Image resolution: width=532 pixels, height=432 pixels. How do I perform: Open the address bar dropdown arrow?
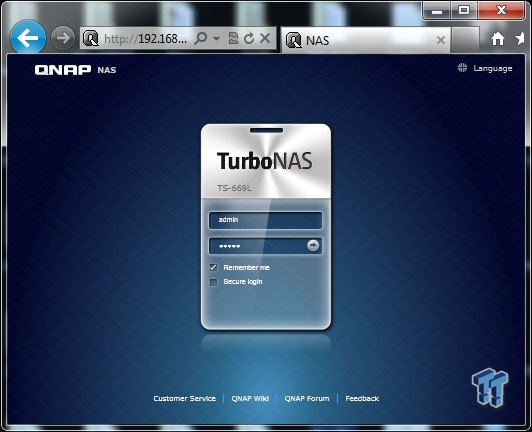coord(216,39)
